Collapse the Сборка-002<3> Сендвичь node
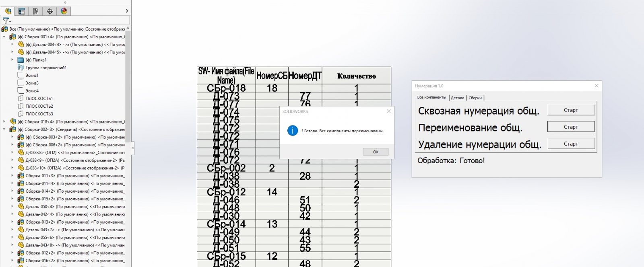 click(x=4, y=129)
